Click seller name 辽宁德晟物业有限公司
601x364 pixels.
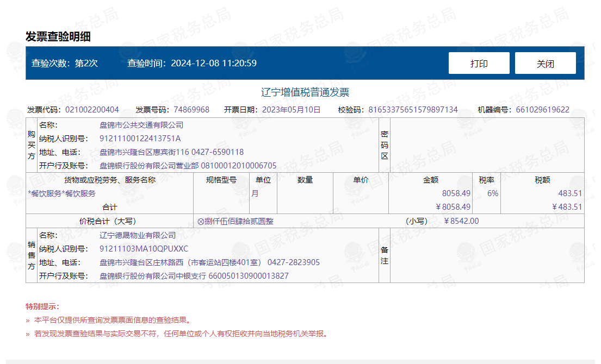(x=138, y=235)
